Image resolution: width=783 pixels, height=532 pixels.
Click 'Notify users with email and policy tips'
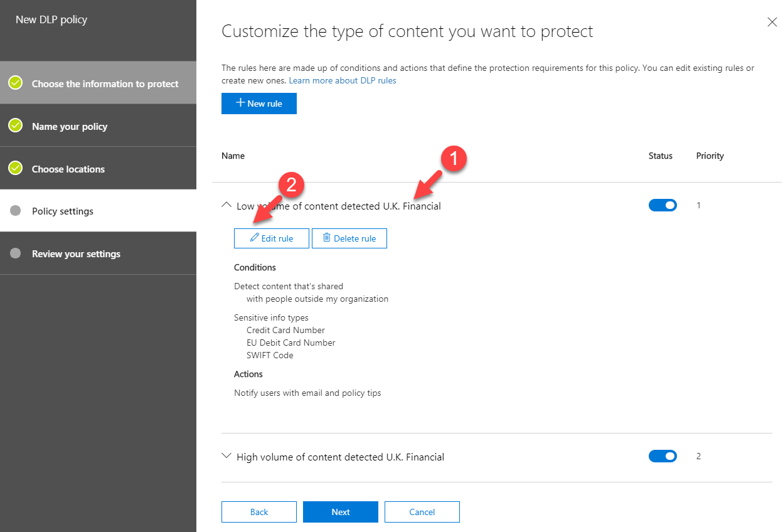(307, 393)
